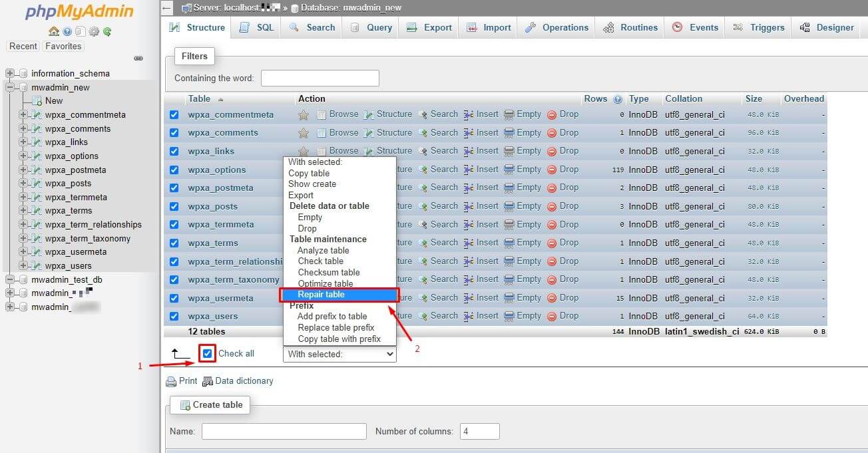The width and height of the screenshot is (868, 453).
Task: Open the Data dictionary link
Action: click(x=244, y=381)
